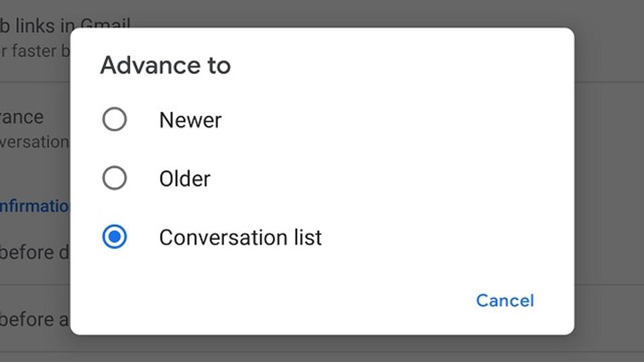The width and height of the screenshot is (644, 362).
Task: Click dimmed backdrop right of the dialog
Action: coord(609,181)
